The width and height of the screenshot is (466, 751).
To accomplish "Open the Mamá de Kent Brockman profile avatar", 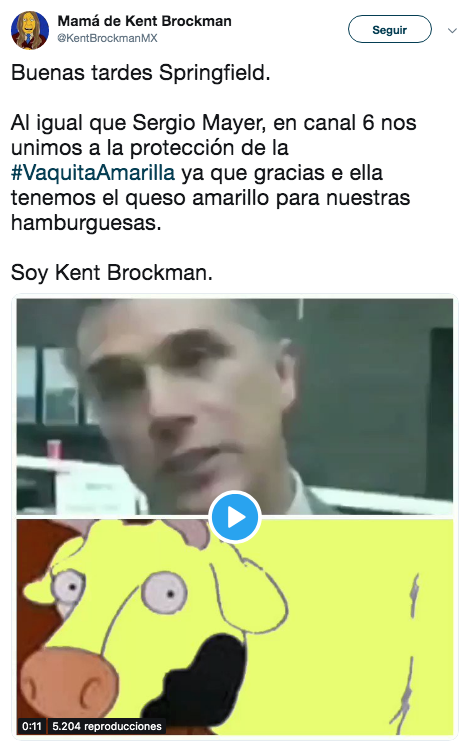I will [x=30, y=30].
